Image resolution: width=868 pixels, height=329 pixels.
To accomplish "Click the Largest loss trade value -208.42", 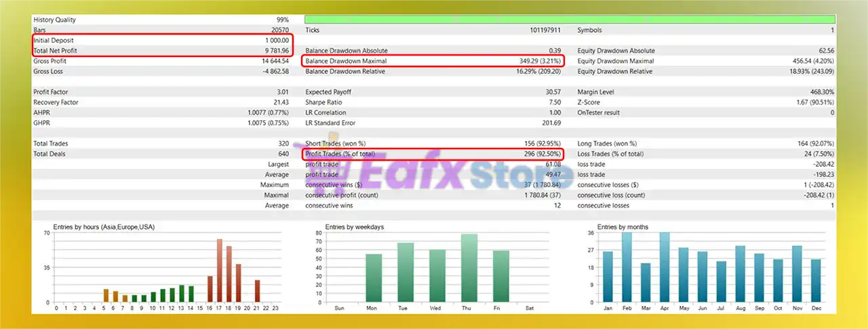I will pos(823,164).
